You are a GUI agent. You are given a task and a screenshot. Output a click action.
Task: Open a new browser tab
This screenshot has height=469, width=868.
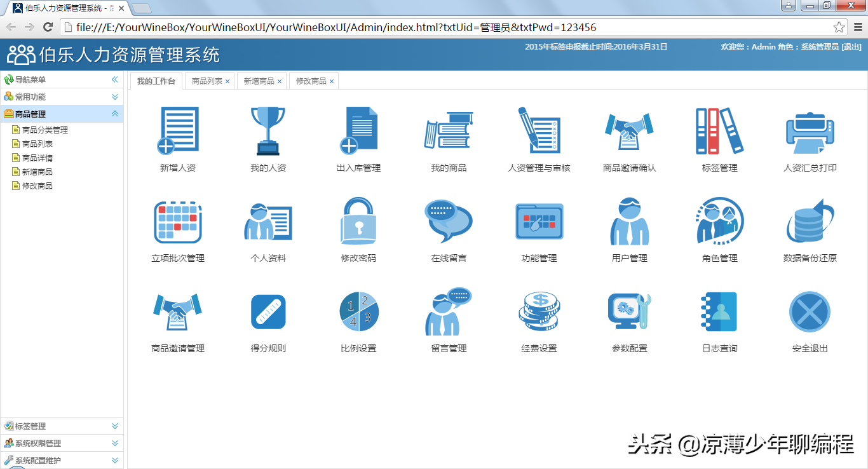(x=142, y=8)
